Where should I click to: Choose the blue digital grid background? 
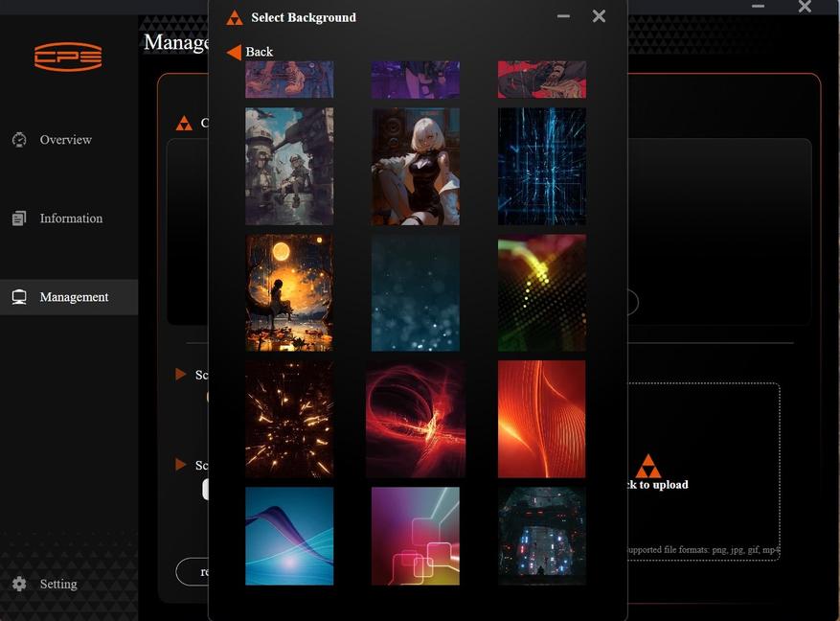[x=541, y=166]
